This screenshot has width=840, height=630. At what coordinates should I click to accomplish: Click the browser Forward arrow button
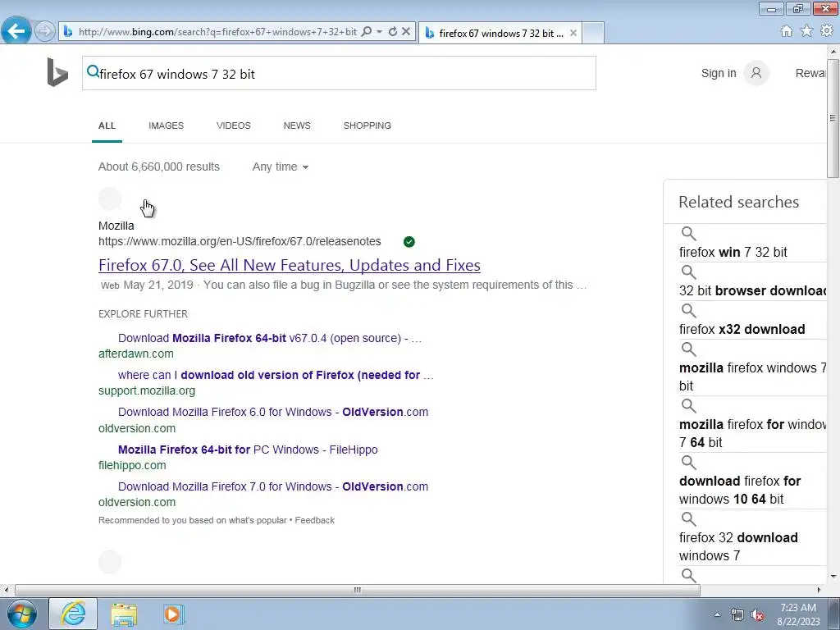[x=45, y=32]
